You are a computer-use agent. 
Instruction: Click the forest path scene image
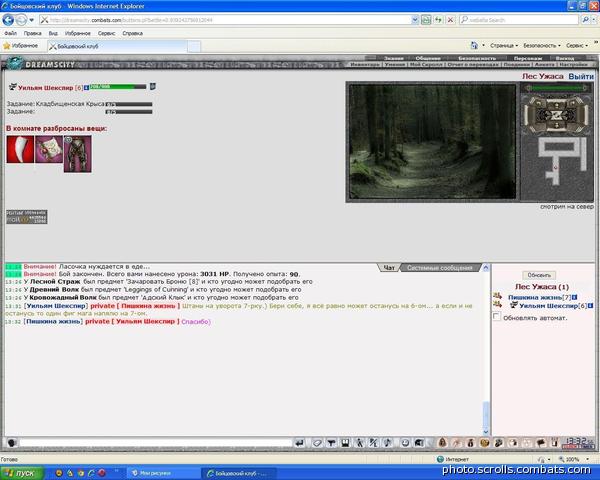[x=432, y=142]
